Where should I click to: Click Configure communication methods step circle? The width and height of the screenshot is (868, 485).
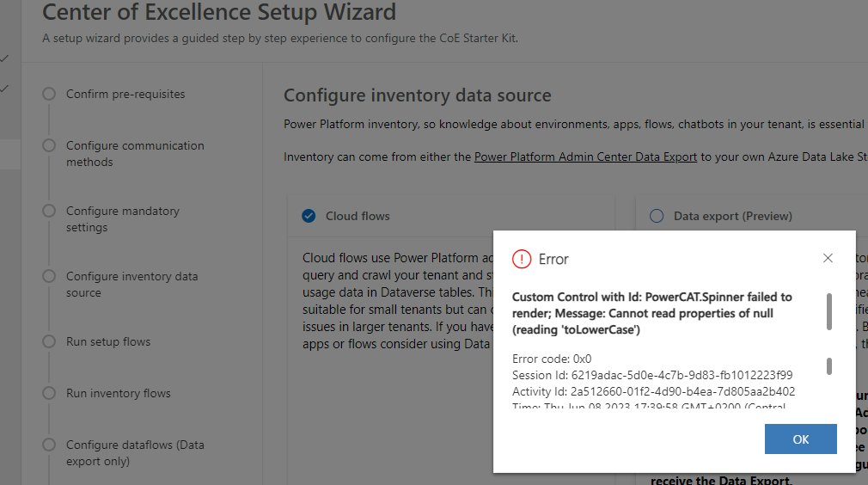click(49, 145)
